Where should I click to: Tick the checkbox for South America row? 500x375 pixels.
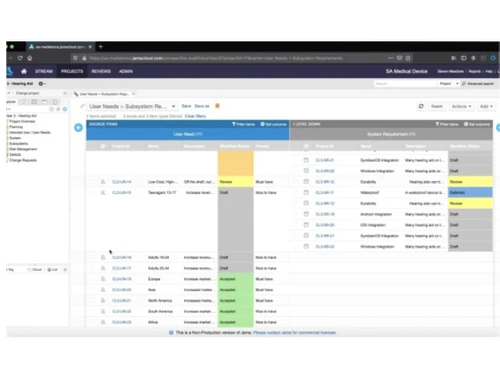pyautogui.click(x=92, y=311)
